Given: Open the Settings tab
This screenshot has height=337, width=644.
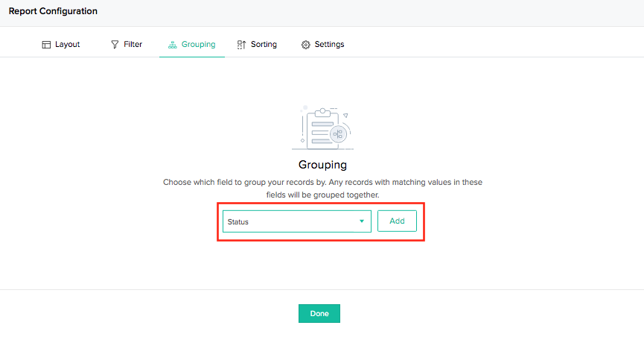Looking at the screenshot, I should 329,45.
